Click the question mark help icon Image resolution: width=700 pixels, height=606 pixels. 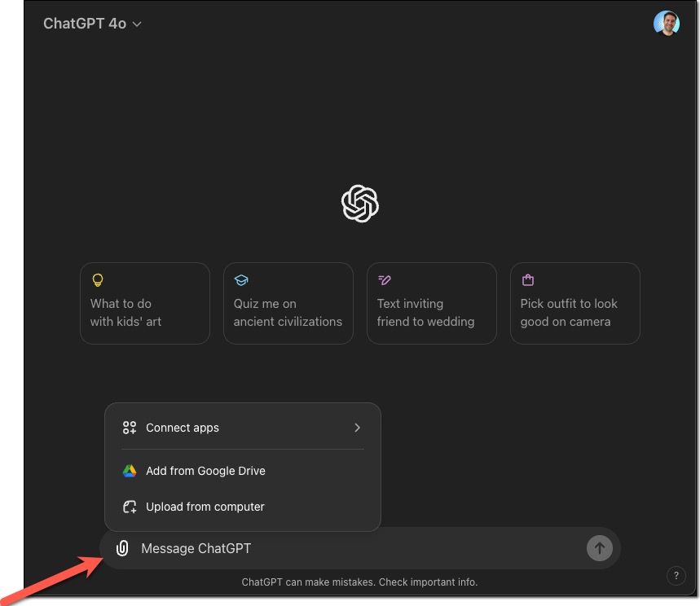click(676, 575)
